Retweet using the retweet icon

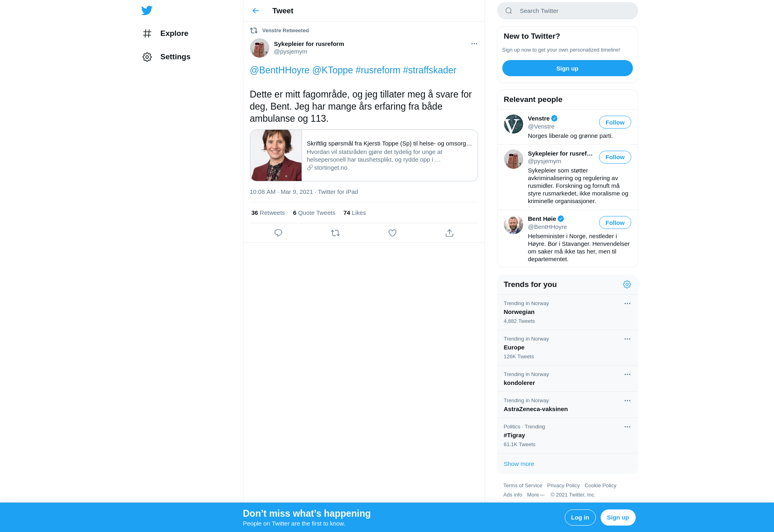click(x=335, y=233)
